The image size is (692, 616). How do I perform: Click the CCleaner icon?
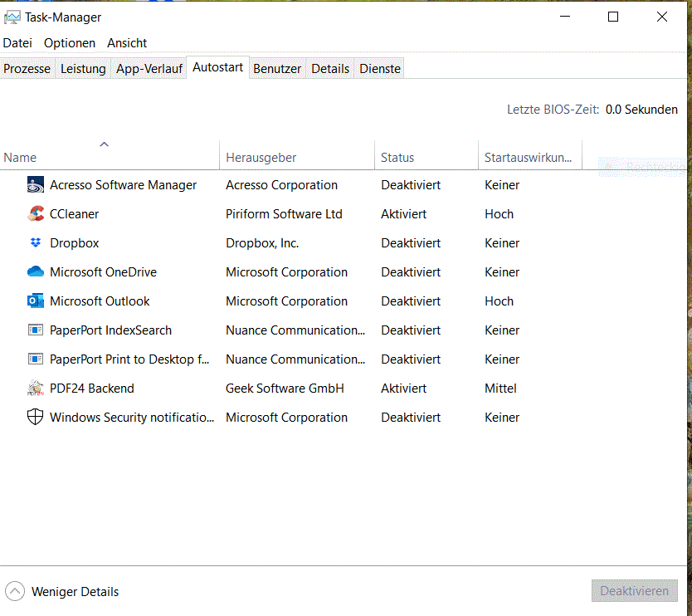point(36,213)
